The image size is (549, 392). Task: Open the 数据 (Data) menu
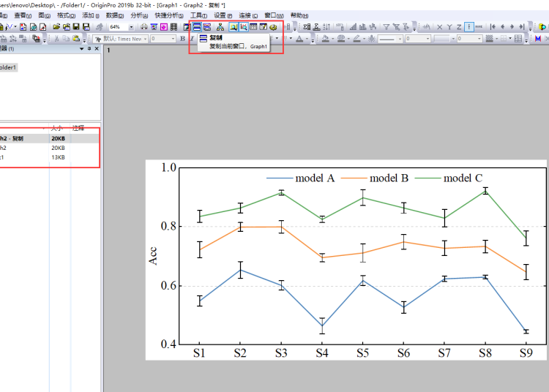coord(115,16)
